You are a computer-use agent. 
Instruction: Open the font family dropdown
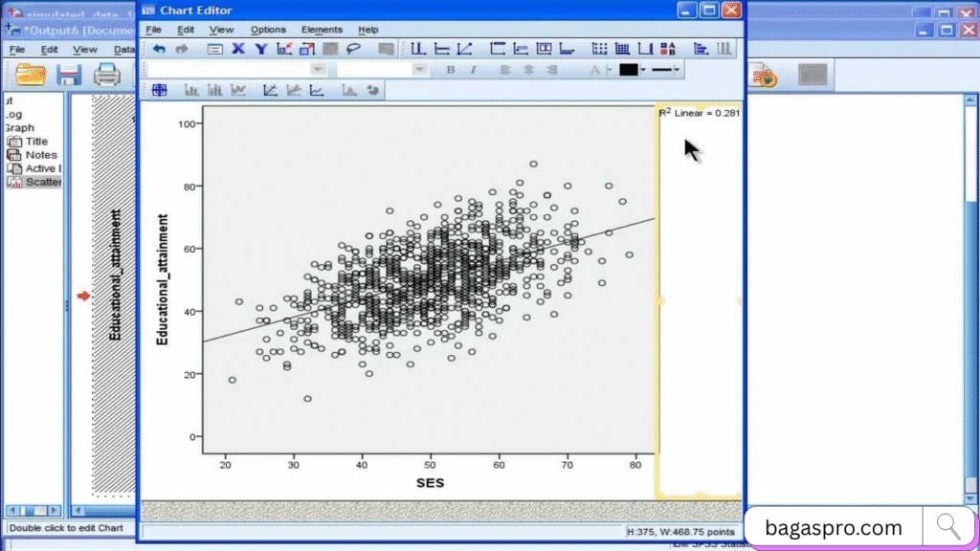coord(316,69)
